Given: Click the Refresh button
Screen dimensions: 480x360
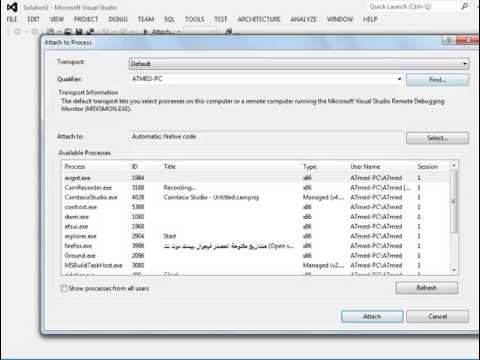Looking at the screenshot, I should tap(427, 288).
